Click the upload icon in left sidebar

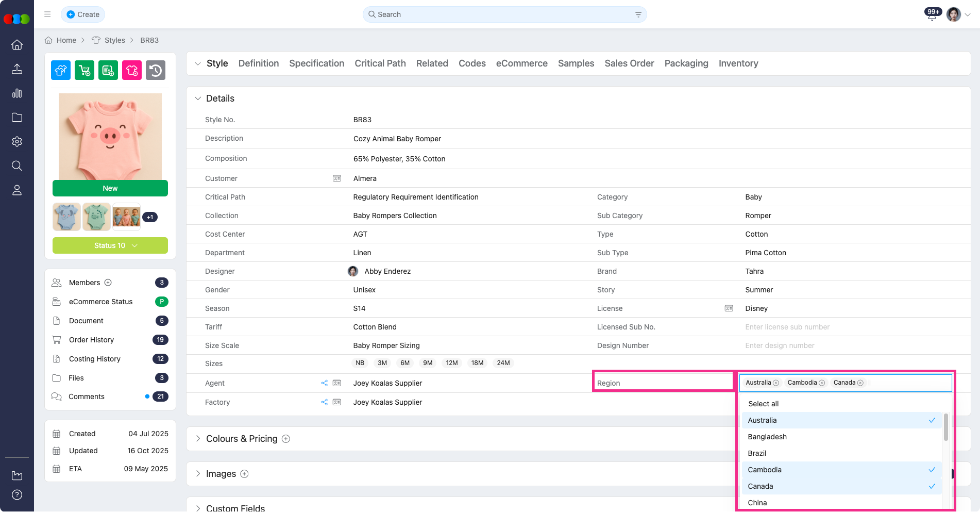[17, 69]
